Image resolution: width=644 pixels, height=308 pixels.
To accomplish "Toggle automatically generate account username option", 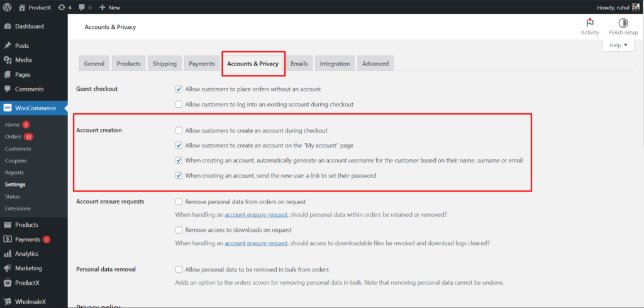I will 179,161.
